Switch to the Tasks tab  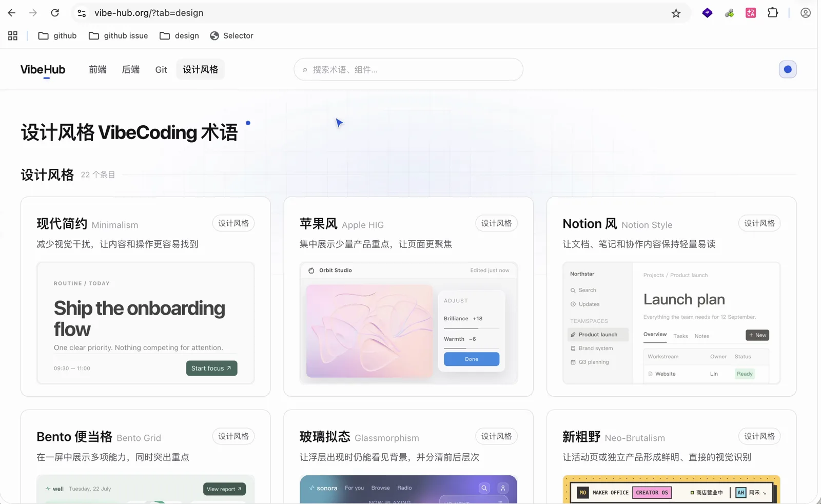click(x=680, y=336)
